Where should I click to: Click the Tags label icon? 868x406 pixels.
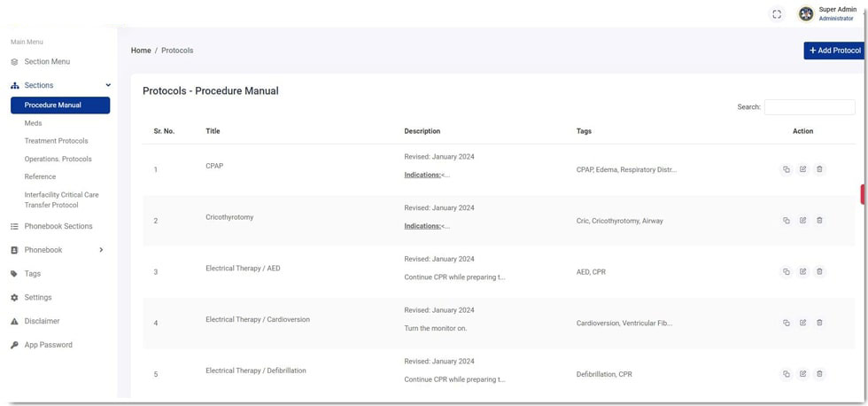point(15,274)
